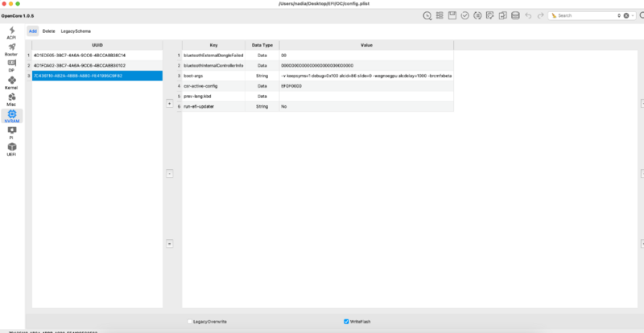Open the Kernel section in the sidebar

[x=11, y=83]
